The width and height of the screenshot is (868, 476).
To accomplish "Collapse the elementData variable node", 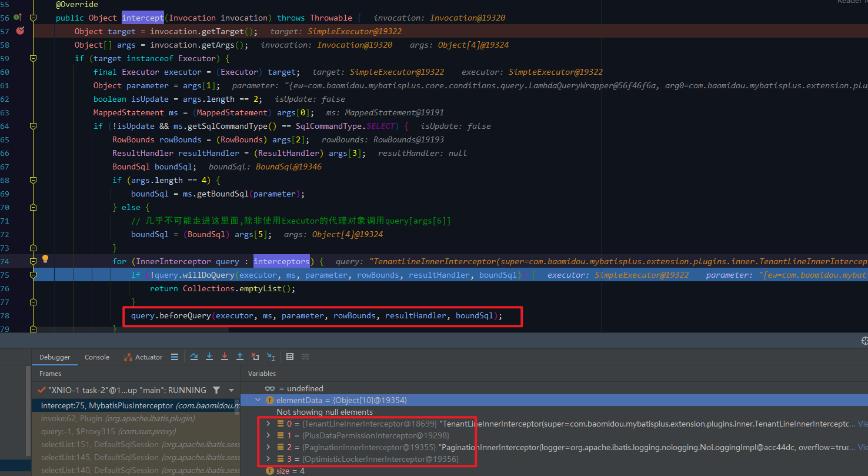I will click(x=258, y=400).
